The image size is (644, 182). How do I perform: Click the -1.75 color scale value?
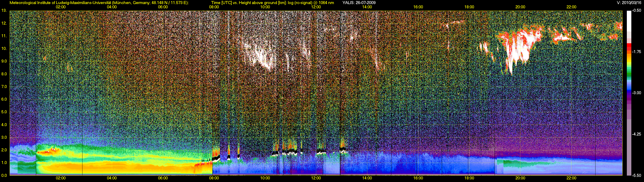[636, 52]
